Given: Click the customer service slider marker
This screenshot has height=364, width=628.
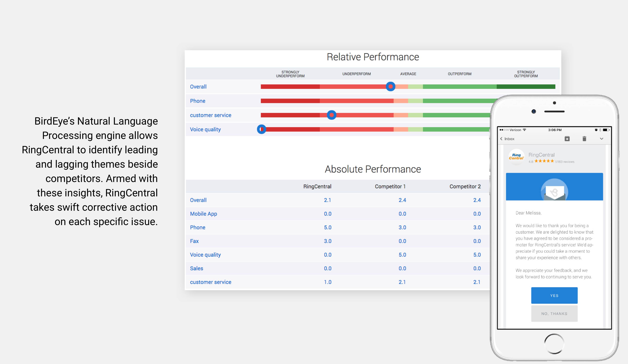Looking at the screenshot, I should pos(331,115).
